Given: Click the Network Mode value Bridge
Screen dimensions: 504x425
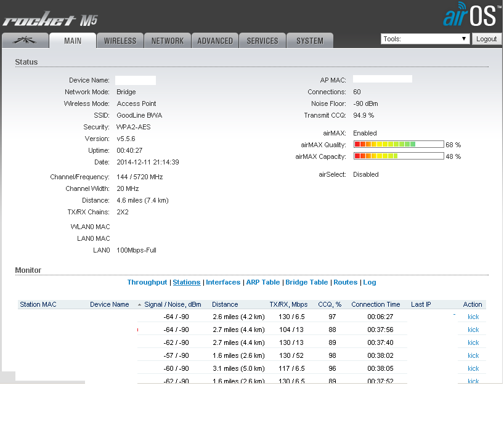Looking at the screenshot, I should (x=126, y=92).
